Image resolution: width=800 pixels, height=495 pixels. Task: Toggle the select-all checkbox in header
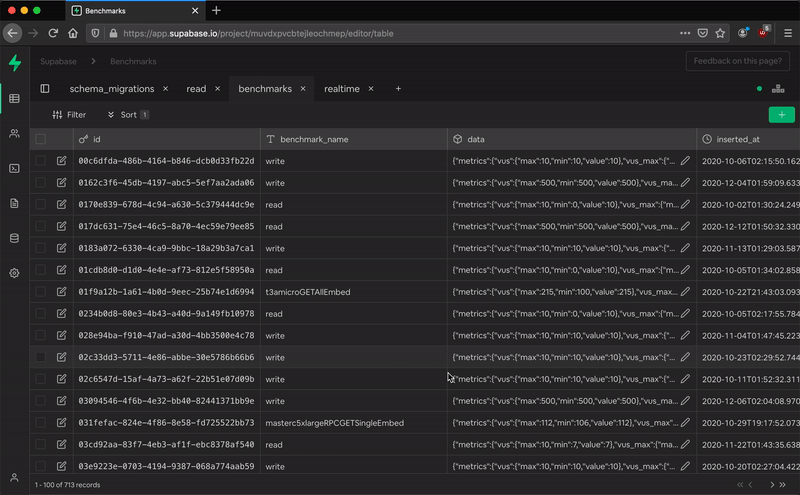(x=40, y=139)
